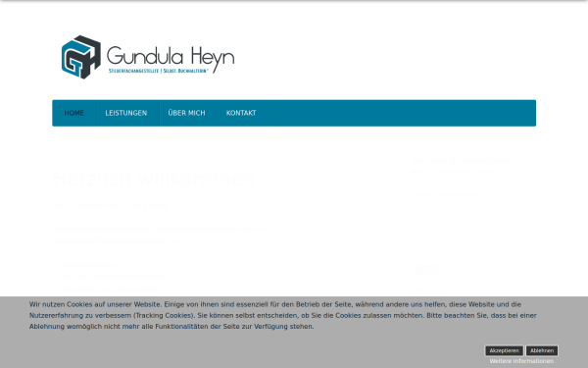Open the LEISTUNGEN menu item
Image resolution: width=588 pixels, height=368 pixels.
click(x=126, y=113)
